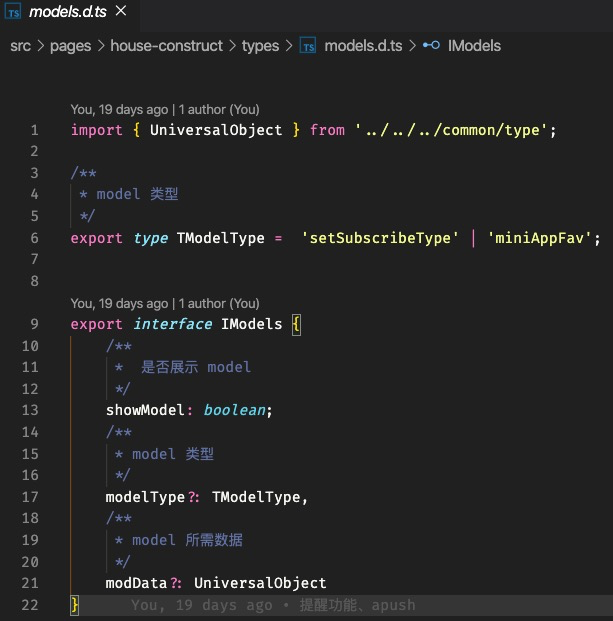This screenshot has height=621, width=613.
Task: Click the modData property on line 21
Action: [x=136, y=583]
